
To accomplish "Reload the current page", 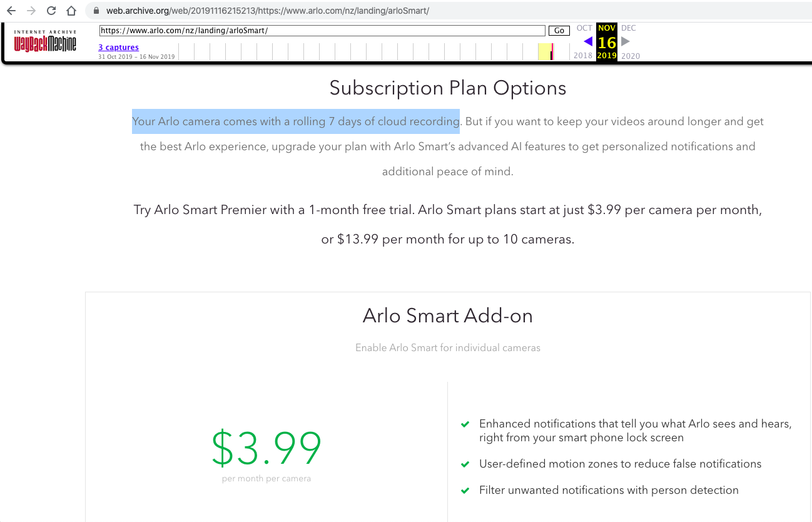I will 51,11.
